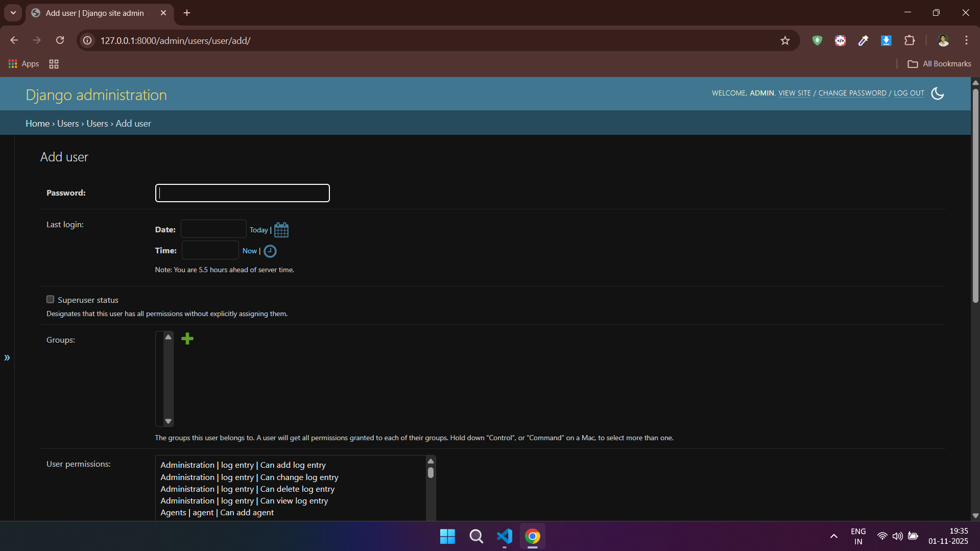Open the red code extension icon

click(840, 40)
